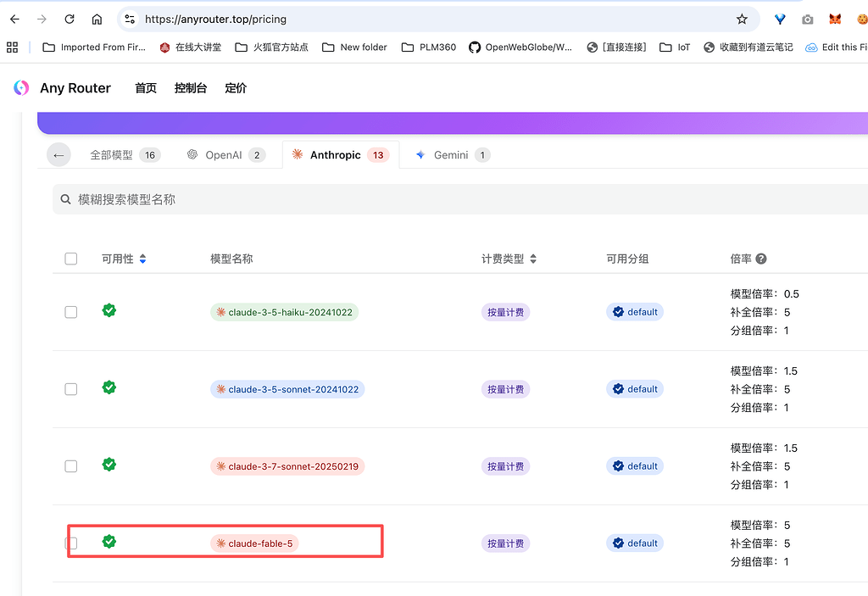Viewport: 868px width, 596px height.
Task: Check the claude-3-5-sonnet-20241022 row checkbox
Action: coord(71,389)
